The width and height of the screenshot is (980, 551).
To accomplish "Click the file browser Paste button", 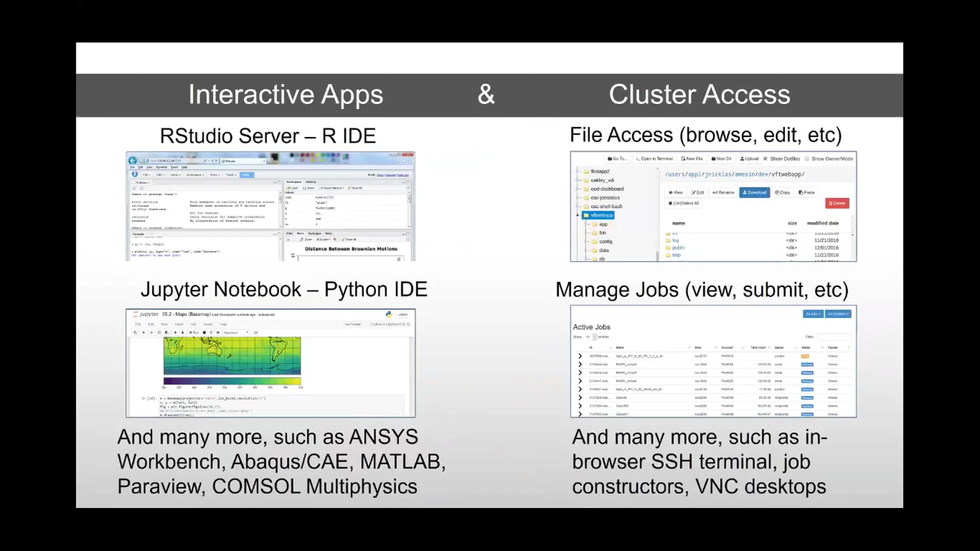I will click(x=806, y=192).
